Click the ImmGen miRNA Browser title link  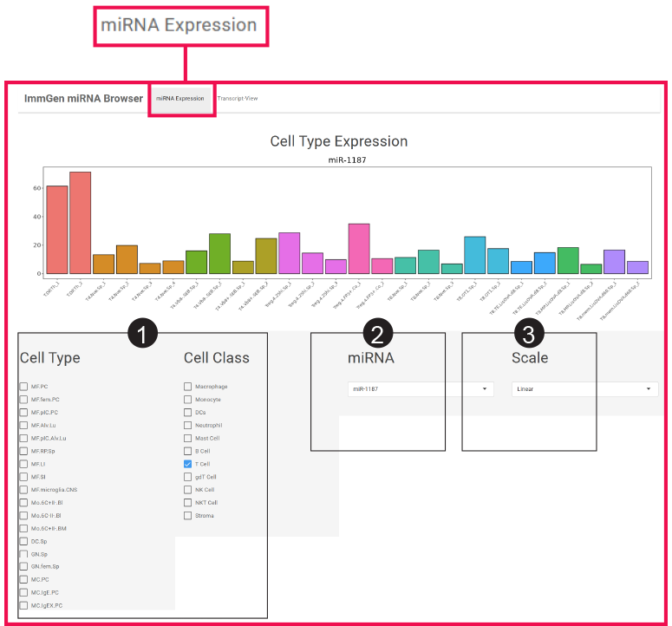pyautogui.click(x=83, y=99)
